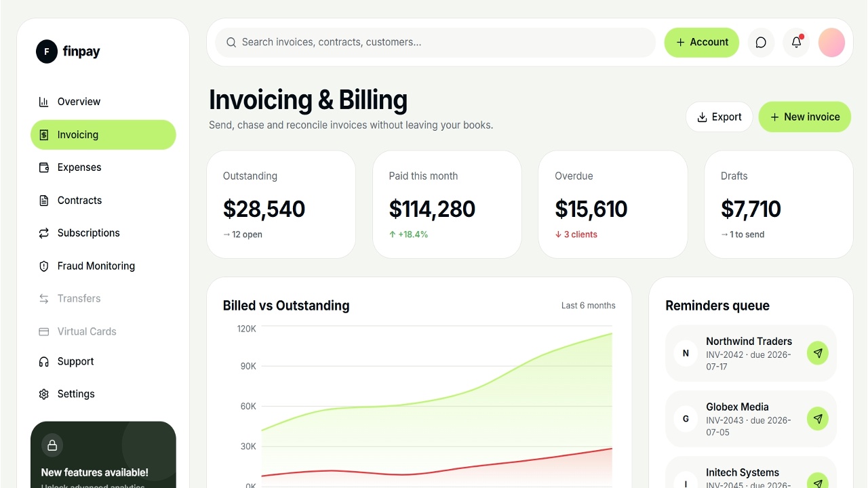Click the "3 clients" overdue text
This screenshot has height=488, width=868.
(580, 235)
